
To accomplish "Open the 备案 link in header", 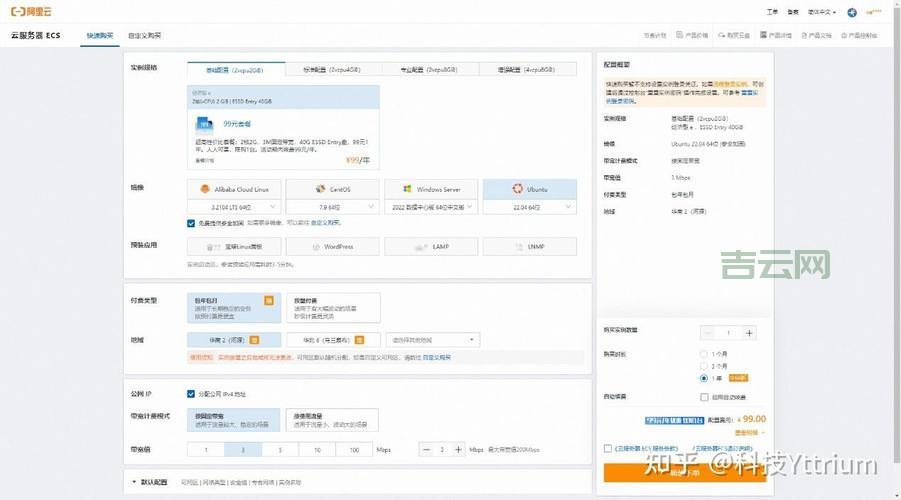I will (x=793, y=12).
